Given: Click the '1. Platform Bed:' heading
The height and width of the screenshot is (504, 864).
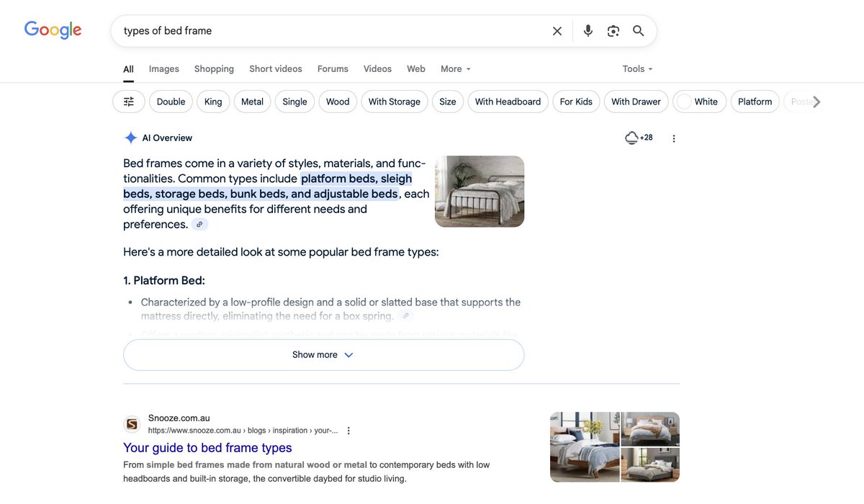Looking at the screenshot, I should tap(164, 281).
